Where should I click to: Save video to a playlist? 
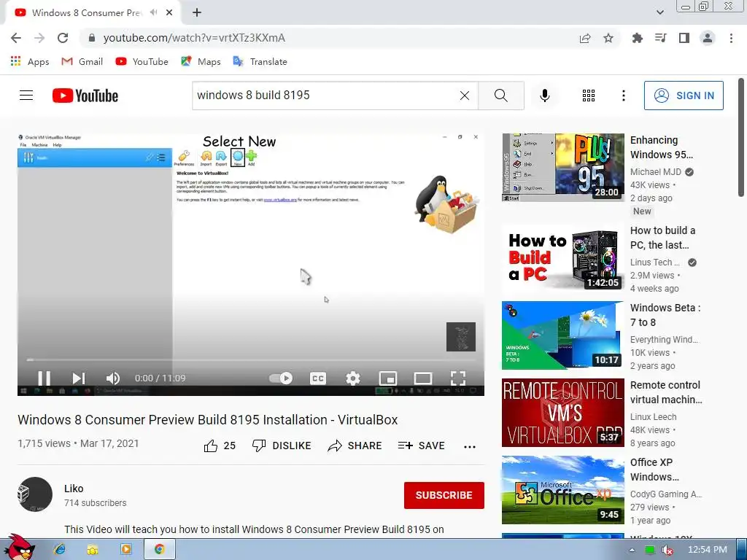click(421, 446)
